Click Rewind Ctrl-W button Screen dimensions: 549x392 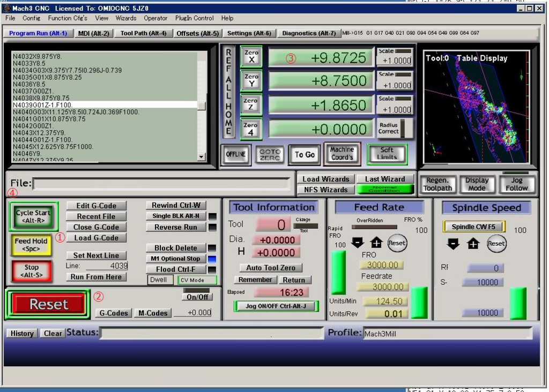[176, 205]
